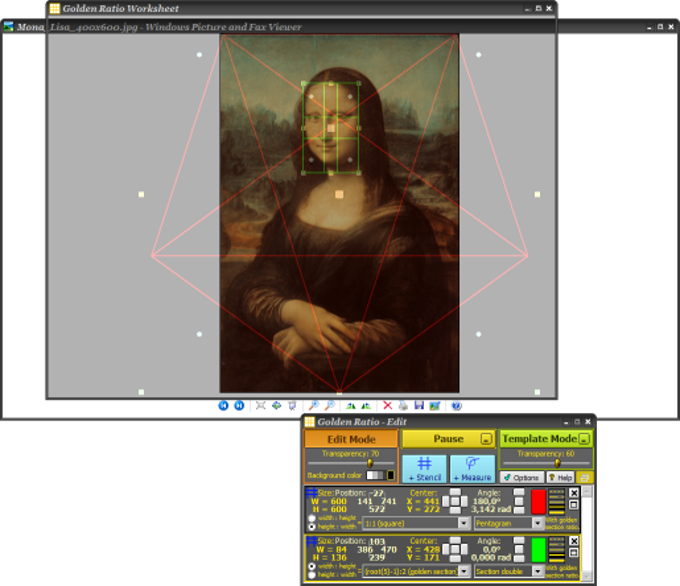This screenshot has width=680, height=586.
Task: Pick the black background color swatch
Action: click(x=391, y=475)
